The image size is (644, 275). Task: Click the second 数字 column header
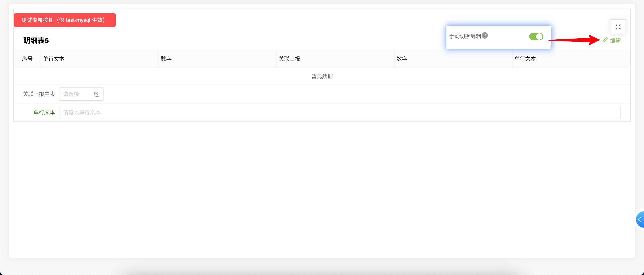coord(453,59)
